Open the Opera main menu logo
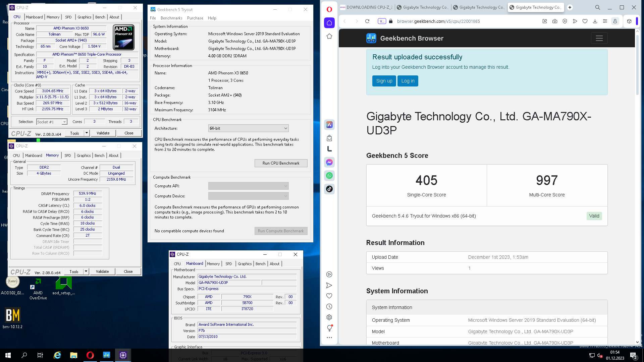The width and height of the screenshot is (644, 362). (329, 9)
